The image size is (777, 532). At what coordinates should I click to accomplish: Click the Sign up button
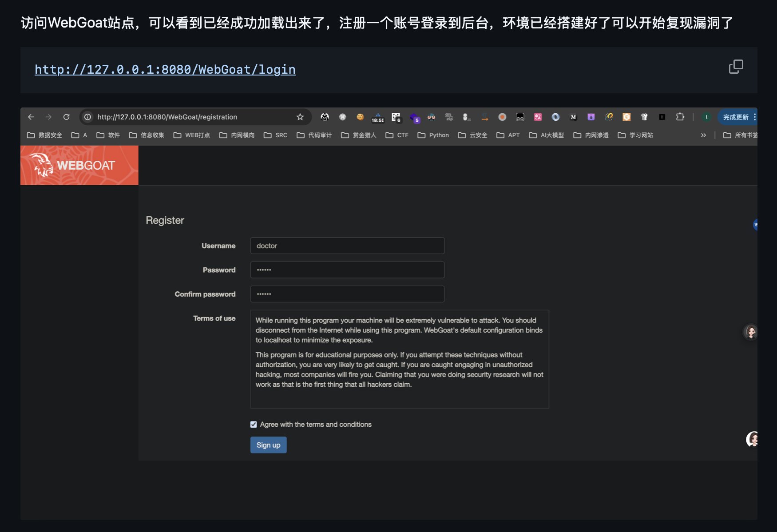click(268, 445)
